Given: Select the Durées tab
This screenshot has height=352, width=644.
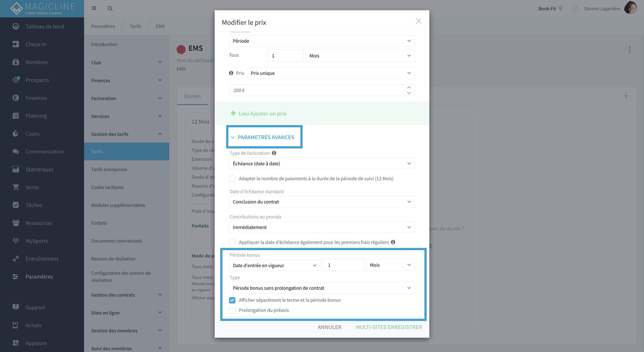Looking at the screenshot, I should (193, 96).
